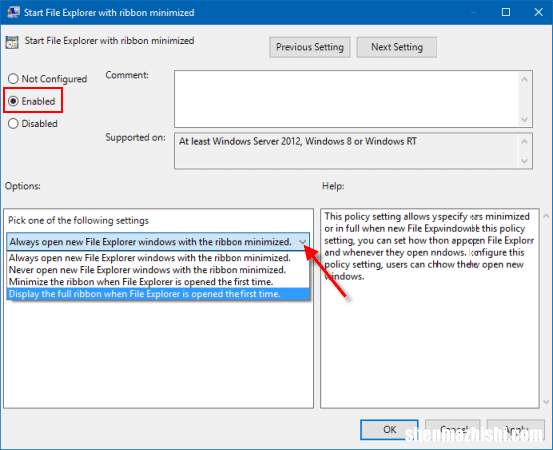The width and height of the screenshot is (553, 450).
Task: Pick 'Display the full ribbon' highlighted option
Action: (x=158, y=294)
